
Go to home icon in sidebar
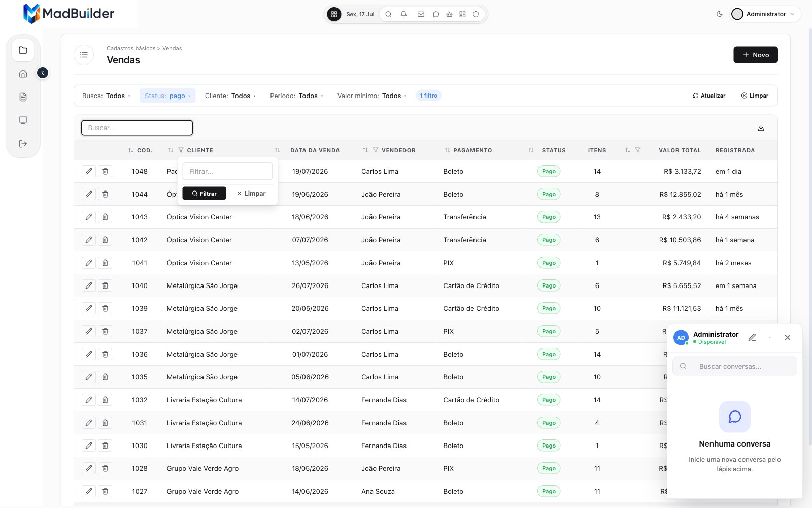23,74
